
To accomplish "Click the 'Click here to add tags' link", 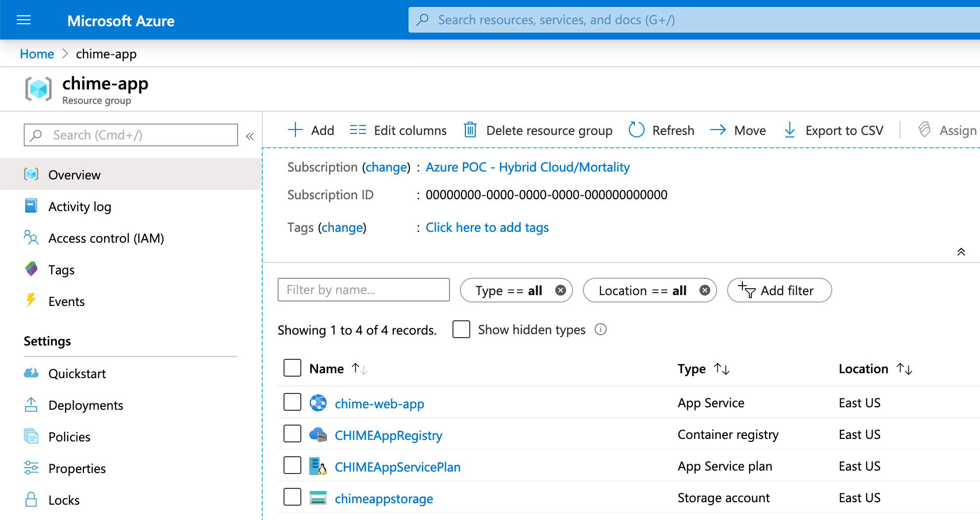I will pos(487,227).
